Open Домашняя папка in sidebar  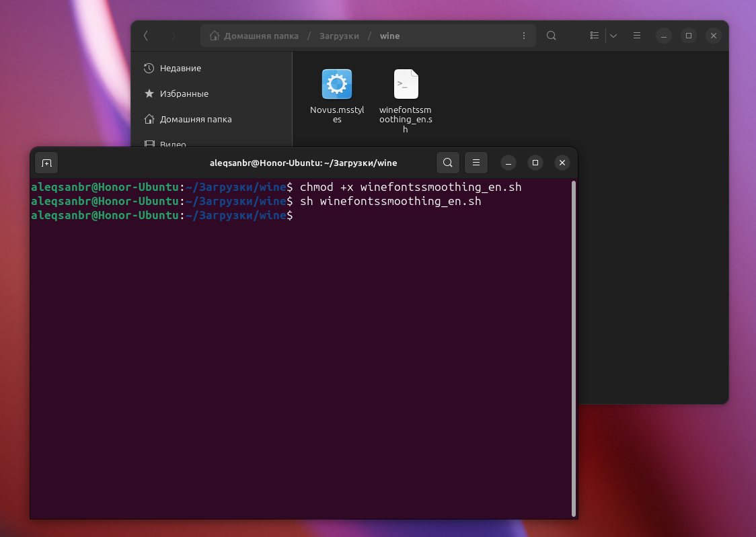click(195, 120)
